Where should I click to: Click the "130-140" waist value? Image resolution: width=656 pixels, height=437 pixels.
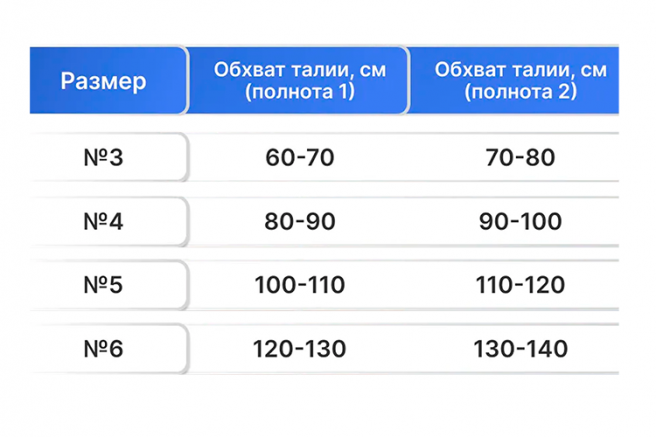pyautogui.click(x=521, y=349)
